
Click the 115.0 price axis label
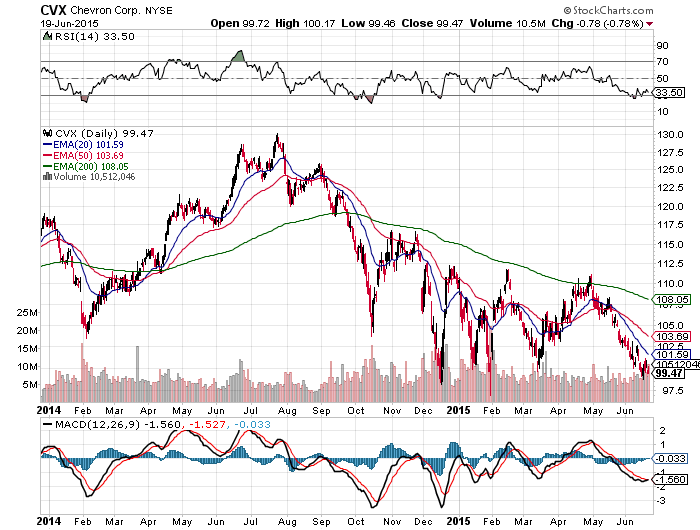671,244
